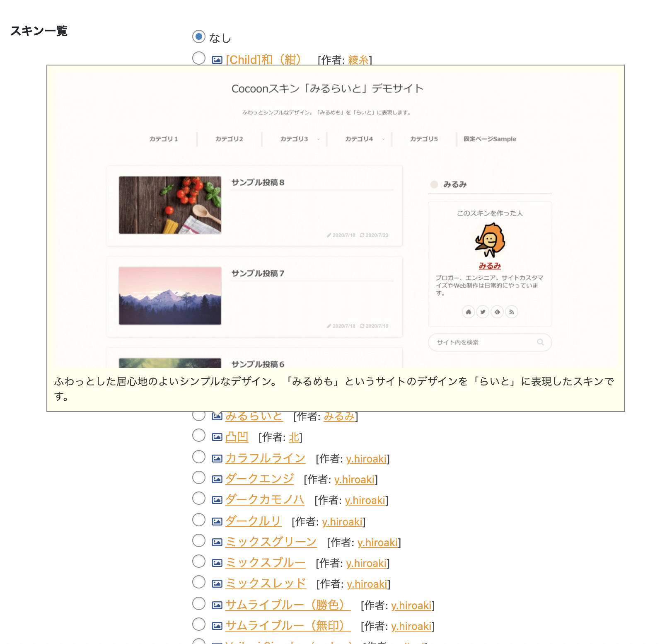
Task: Click preview image icon beside ダークルリ
Action: click(x=217, y=521)
